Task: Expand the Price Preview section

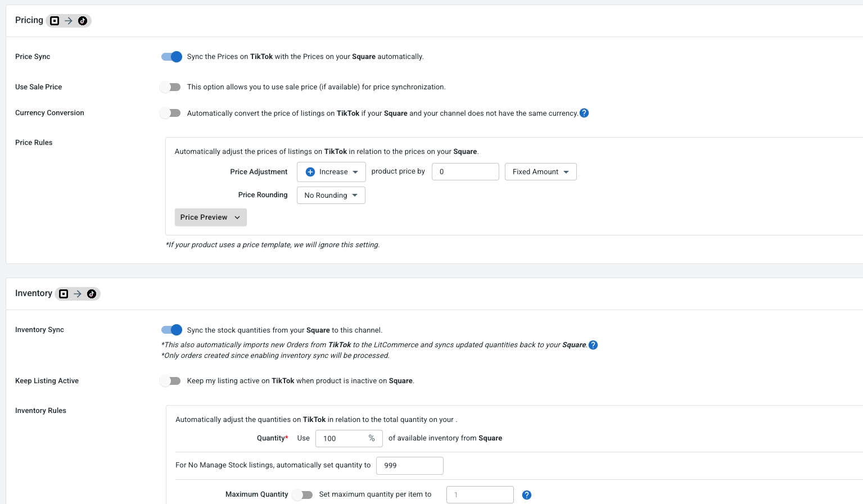Action: tap(211, 217)
